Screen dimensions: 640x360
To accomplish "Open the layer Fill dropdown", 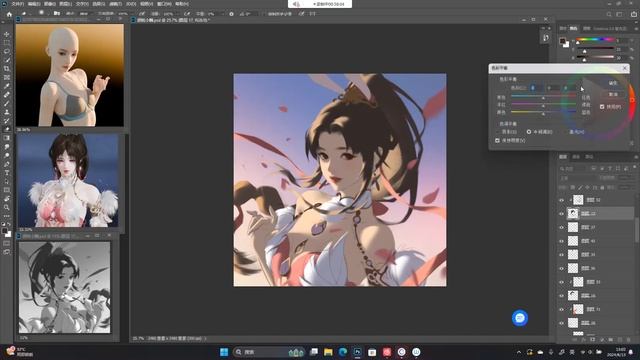I will pyautogui.click(x=626, y=187).
